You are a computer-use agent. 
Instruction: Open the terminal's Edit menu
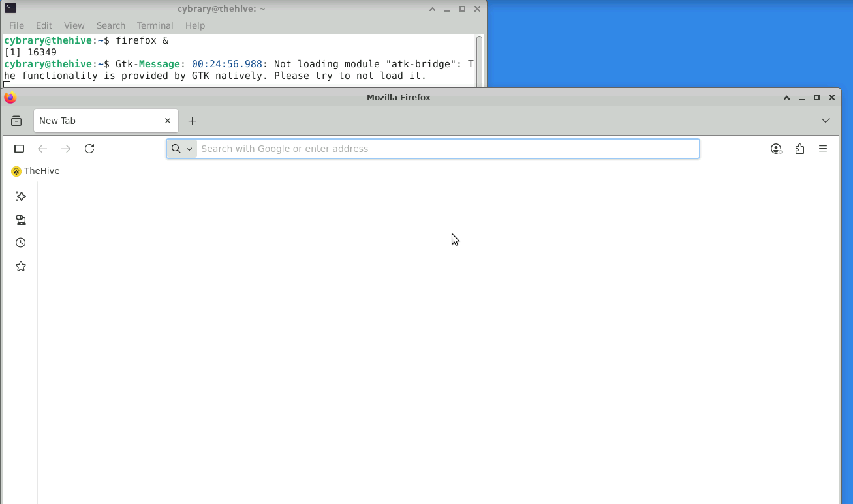[x=44, y=25]
